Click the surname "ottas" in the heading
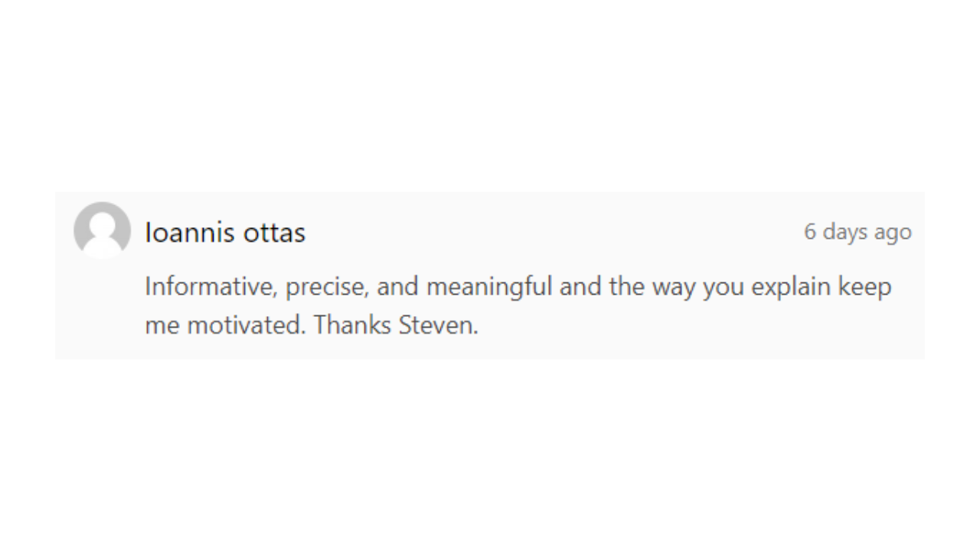The height and width of the screenshot is (551, 980). tap(274, 233)
